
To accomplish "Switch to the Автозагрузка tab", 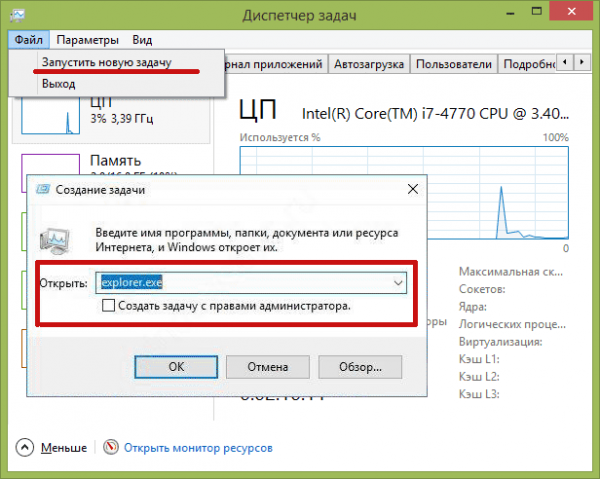I will 369,64.
